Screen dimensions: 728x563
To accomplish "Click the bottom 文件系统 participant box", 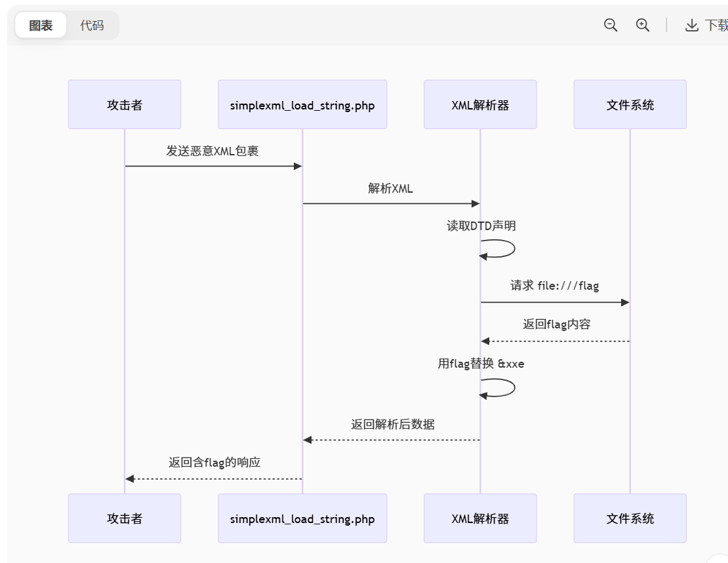I will pyautogui.click(x=630, y=518).
